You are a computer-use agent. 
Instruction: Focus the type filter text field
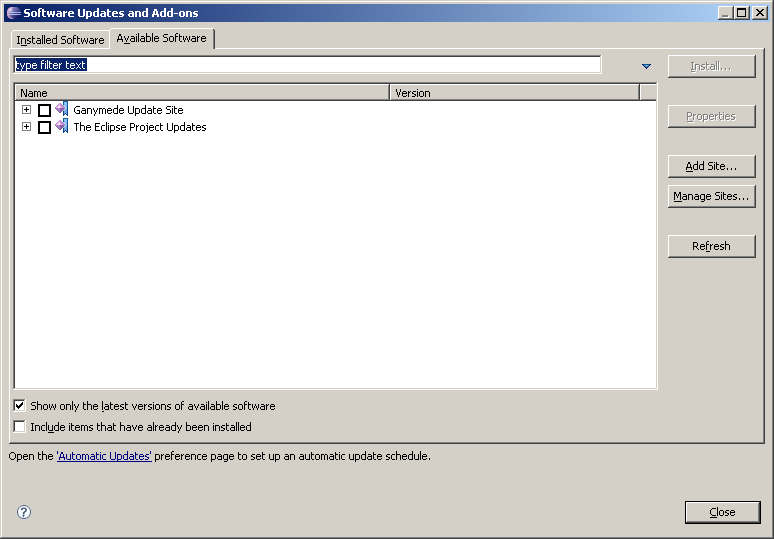pos(308,65)
